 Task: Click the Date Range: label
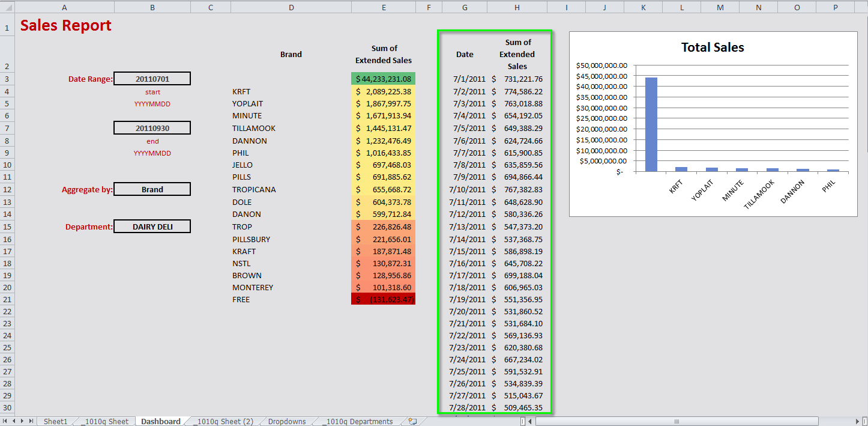pos(90,79)
